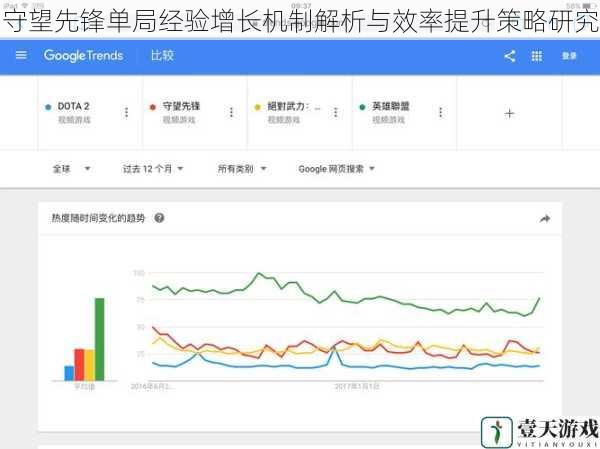
Task: Open help for 热度随时间变化的趋势
Action: 159,218
